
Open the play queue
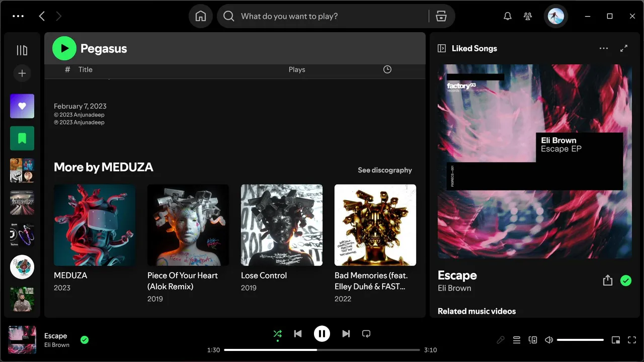517,340
